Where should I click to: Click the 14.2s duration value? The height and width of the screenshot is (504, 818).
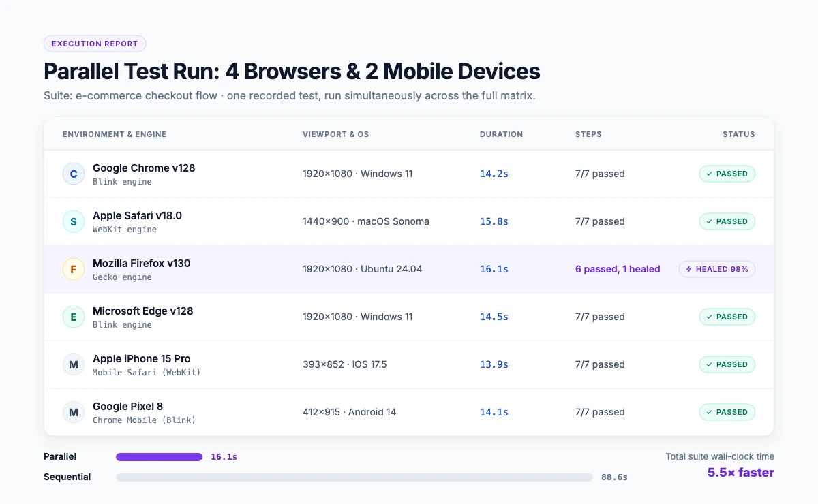[494, 174]
